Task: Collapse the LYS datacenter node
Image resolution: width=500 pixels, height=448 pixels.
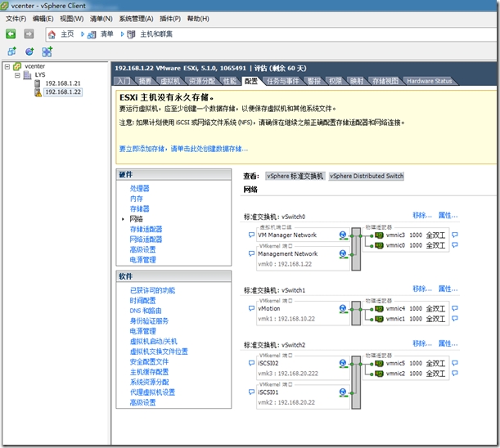Action: 17,75
